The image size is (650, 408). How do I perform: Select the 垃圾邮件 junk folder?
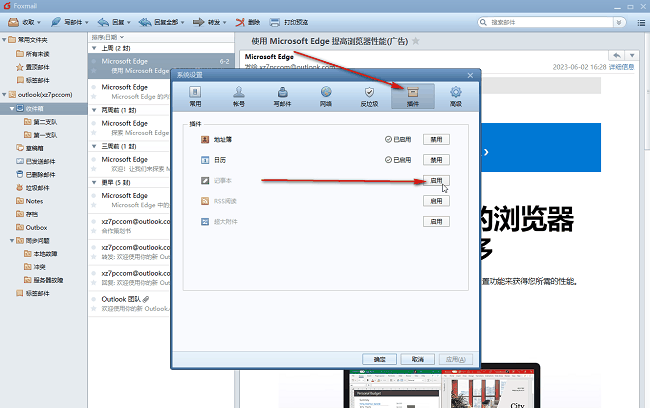33,188
